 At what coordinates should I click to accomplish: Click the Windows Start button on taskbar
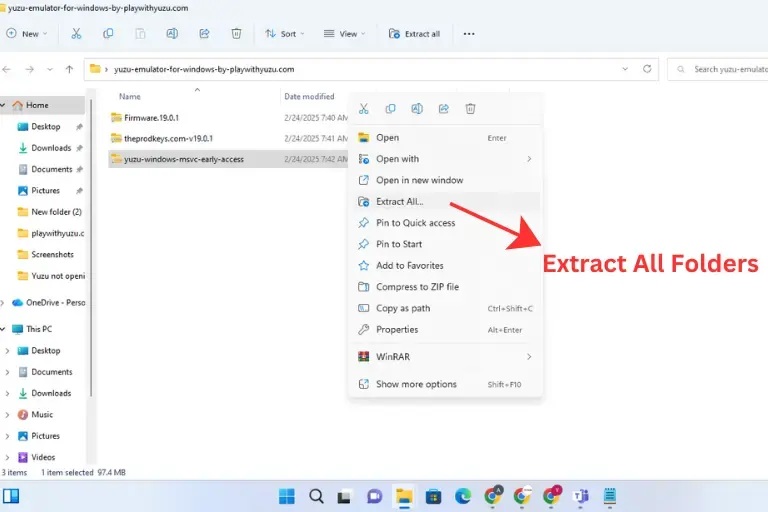coord(287,496)
